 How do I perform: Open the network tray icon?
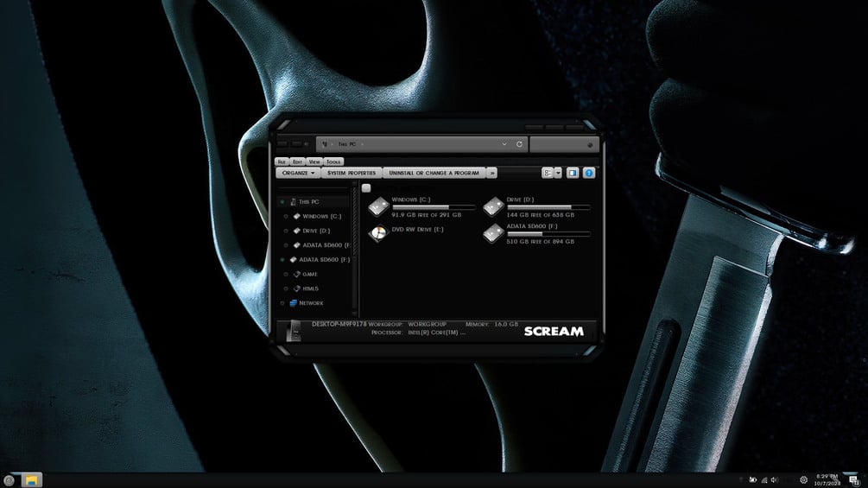pyautogui.click(x=764, y=479)
